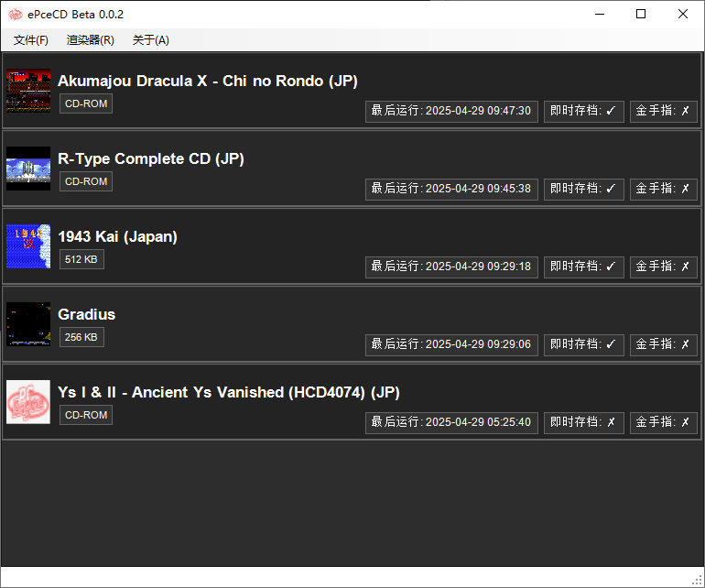The image size is (705, 588).
Task: Click the ePceCD app icon in title bar
Action: coord(16,15)
